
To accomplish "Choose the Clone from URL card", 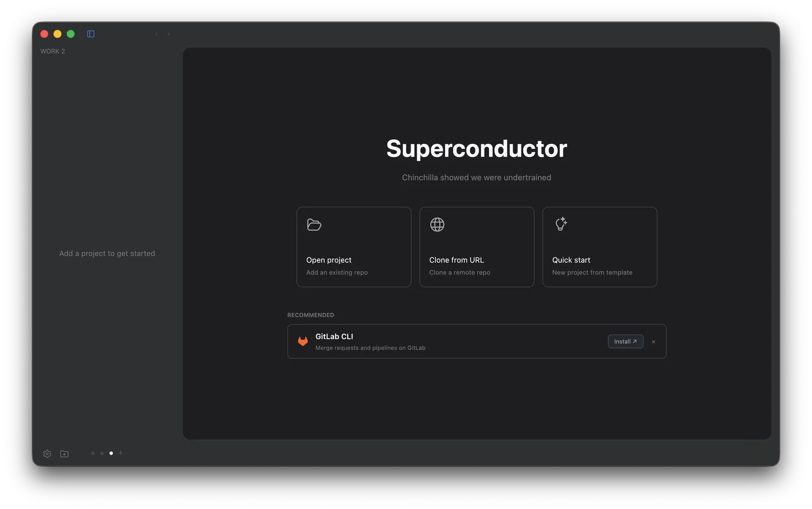I will (477, 247).
